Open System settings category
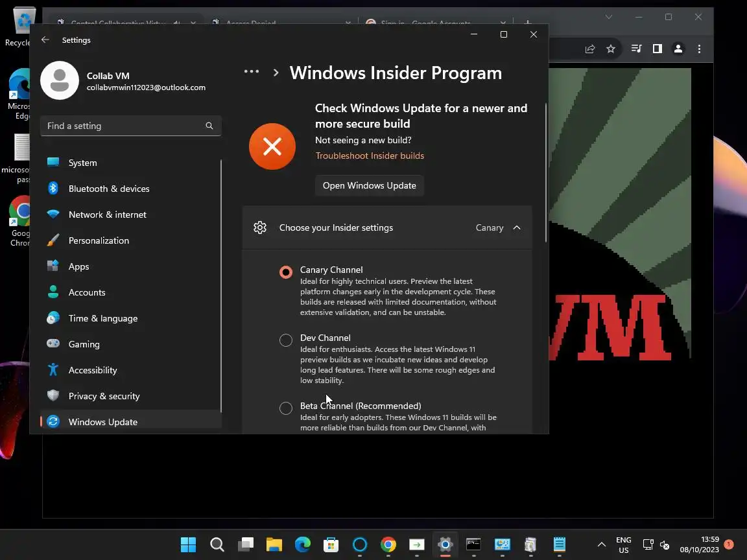 point(130,163)
